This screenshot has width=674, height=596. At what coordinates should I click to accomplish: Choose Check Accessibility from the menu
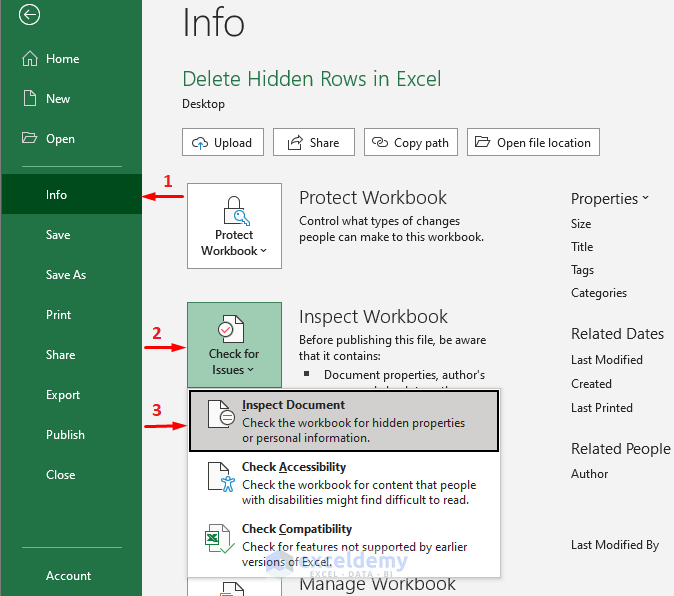pyautogui.click(x=344, y=483)
